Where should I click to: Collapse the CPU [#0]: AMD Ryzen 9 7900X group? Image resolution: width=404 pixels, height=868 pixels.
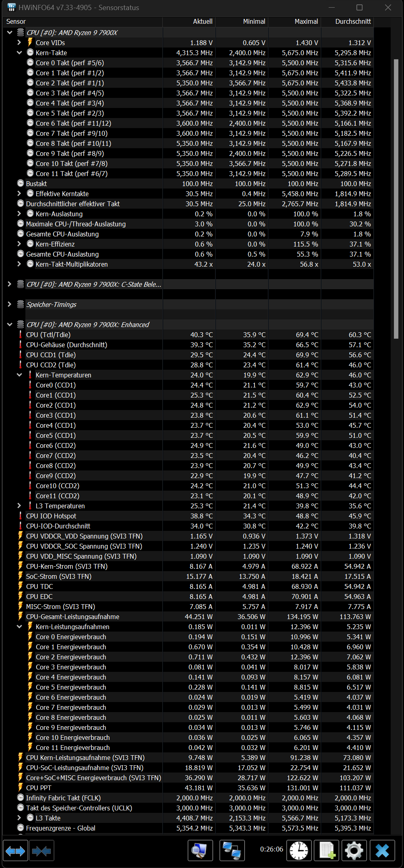coord(10,32)
